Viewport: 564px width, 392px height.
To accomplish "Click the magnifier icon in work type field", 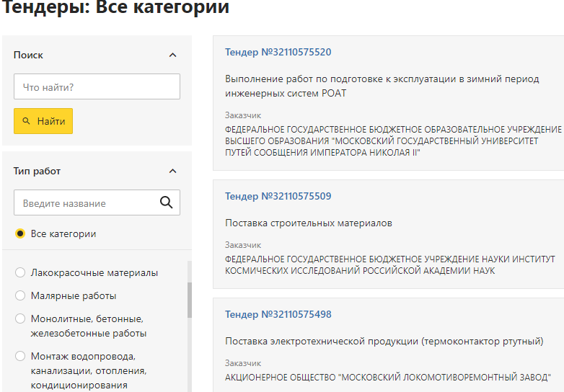I will (166, 202).
